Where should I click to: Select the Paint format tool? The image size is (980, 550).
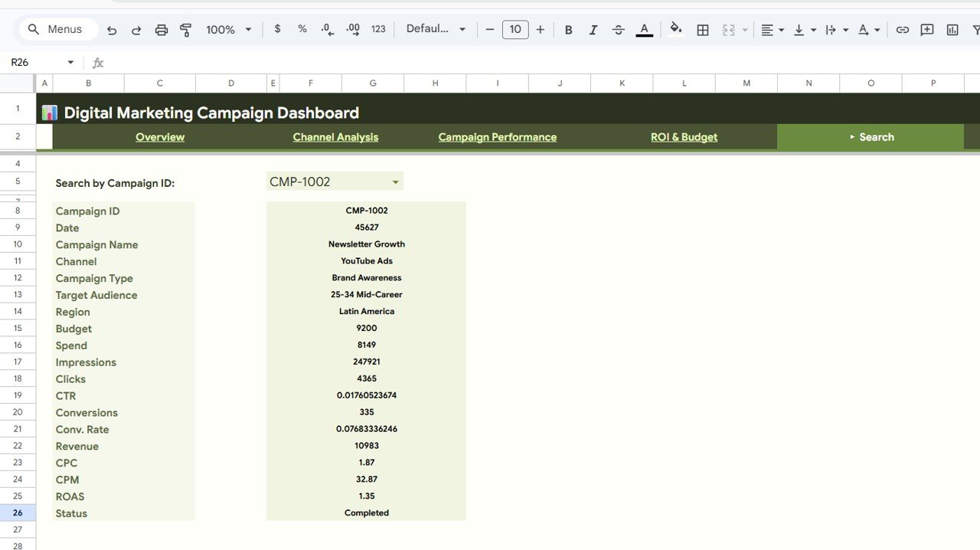185,29
